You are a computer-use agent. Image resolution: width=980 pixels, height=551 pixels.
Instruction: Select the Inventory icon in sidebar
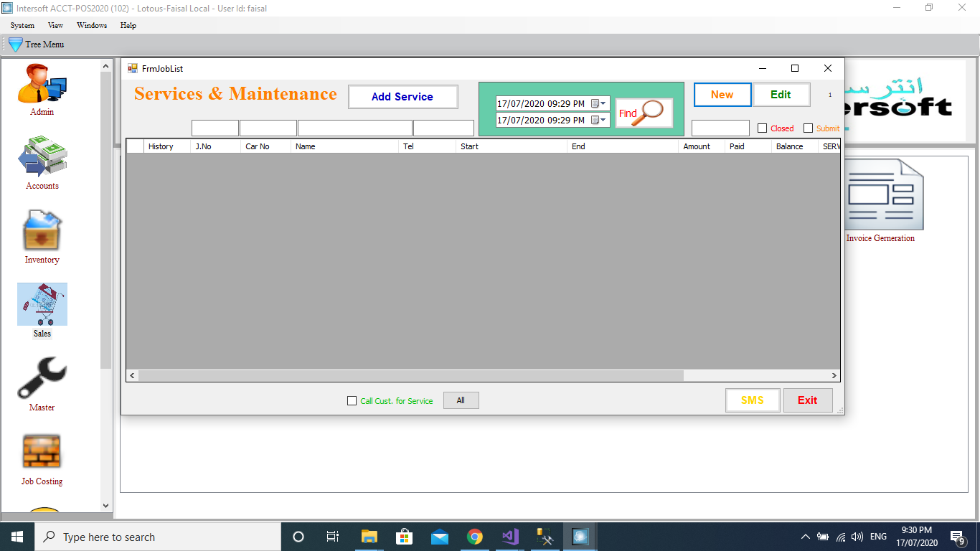pos(42,231)
